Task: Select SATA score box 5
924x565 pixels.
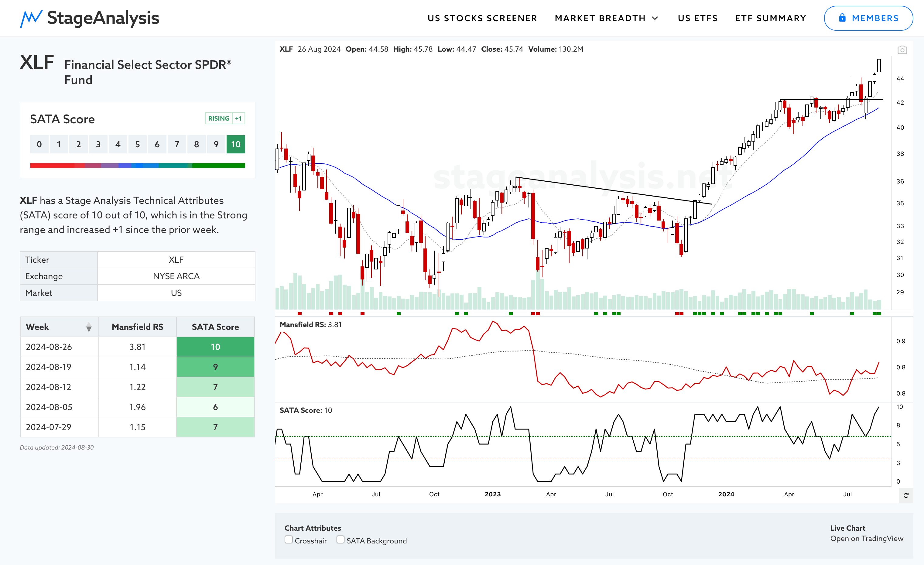Action: pyautogui.click(x=137, y=144)
